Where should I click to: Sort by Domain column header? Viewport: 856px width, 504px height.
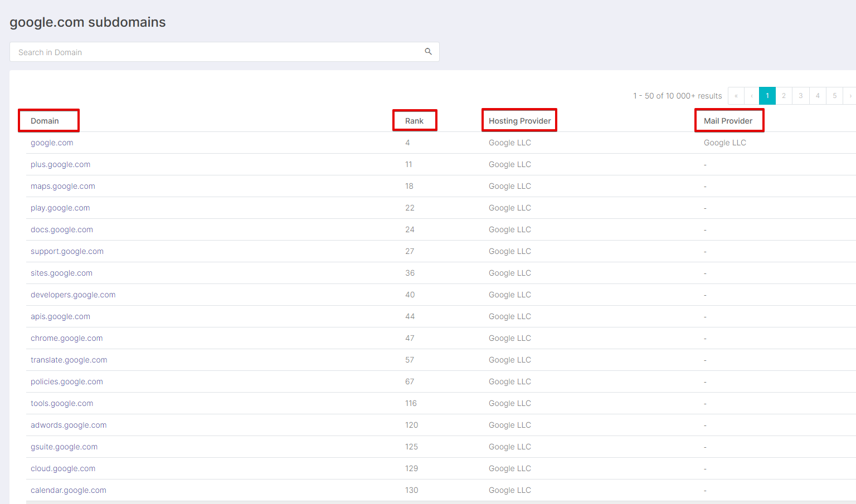tap(45, 121)
